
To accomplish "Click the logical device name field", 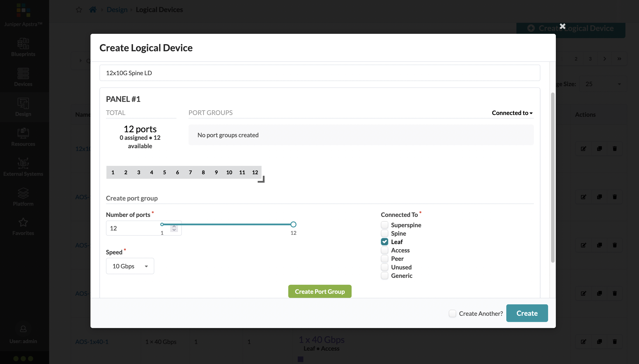I will click(x=320, y=73).
